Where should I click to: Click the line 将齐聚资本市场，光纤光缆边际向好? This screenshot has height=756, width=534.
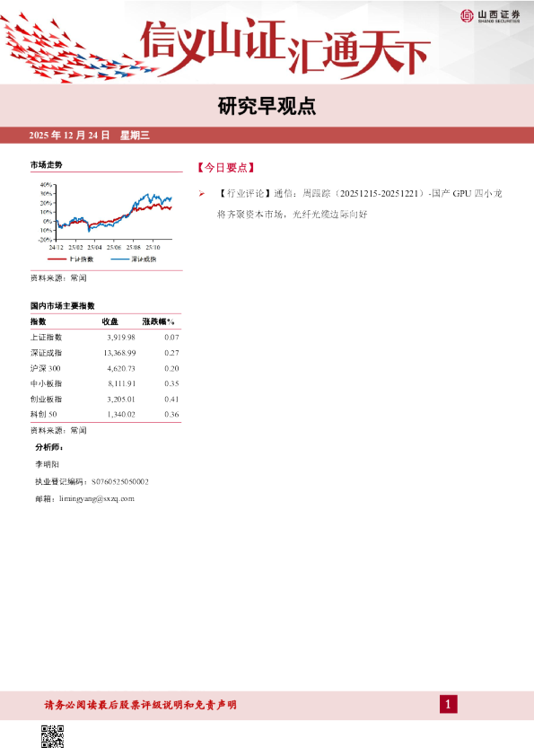tap(292, 215)
